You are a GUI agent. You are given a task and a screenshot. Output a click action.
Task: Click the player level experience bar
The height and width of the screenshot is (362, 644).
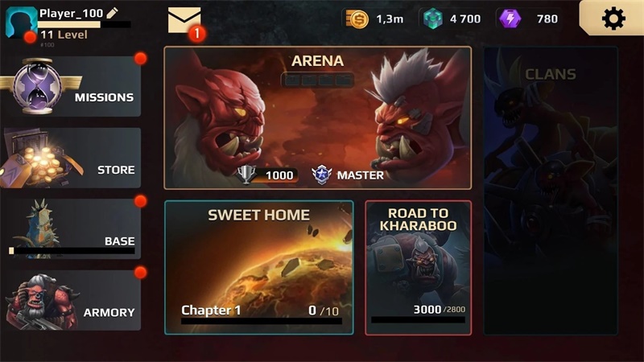click(85, 25)
